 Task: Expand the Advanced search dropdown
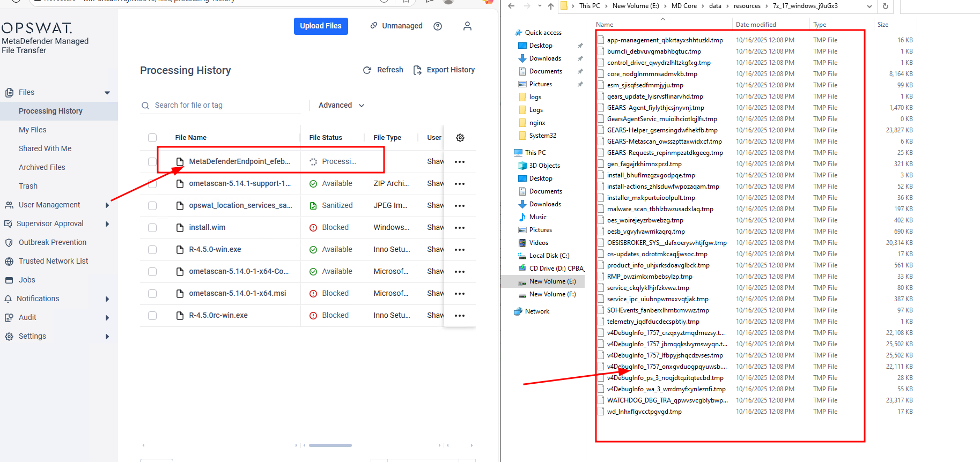[x=341, y=106]
